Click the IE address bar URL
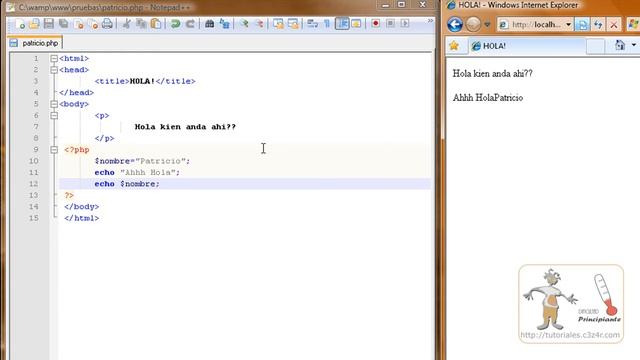This screenshot has height=360, width=640. pyautogui.click(x=536, y=25)
